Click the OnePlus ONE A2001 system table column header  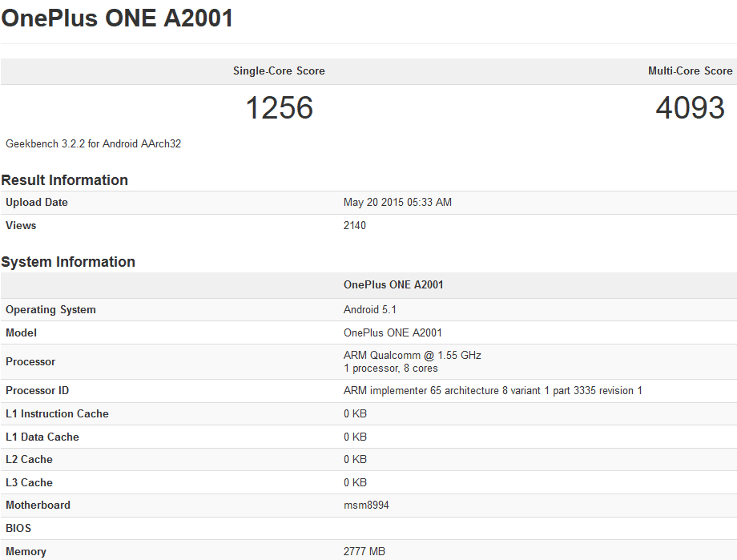[393, 285]
